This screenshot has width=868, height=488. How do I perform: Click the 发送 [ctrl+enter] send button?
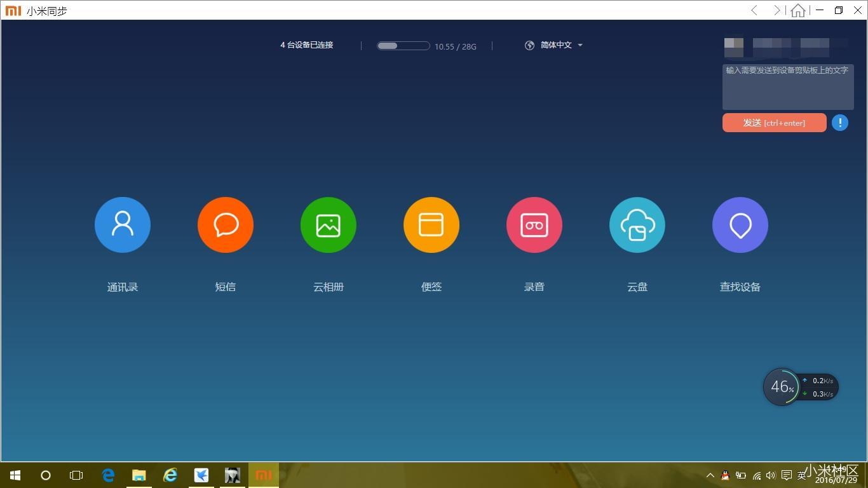pos(774,123)
